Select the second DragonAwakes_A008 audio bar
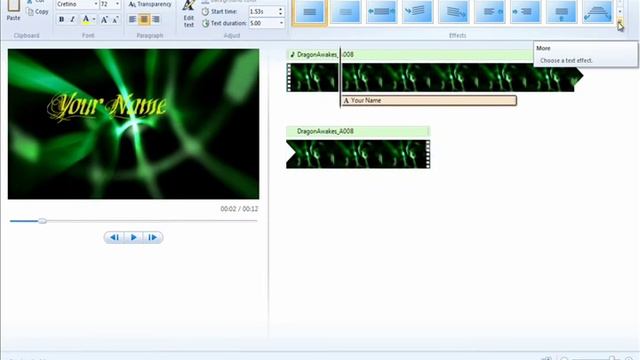The height and width of the screenshot is (360, 640). pos(358,131)
